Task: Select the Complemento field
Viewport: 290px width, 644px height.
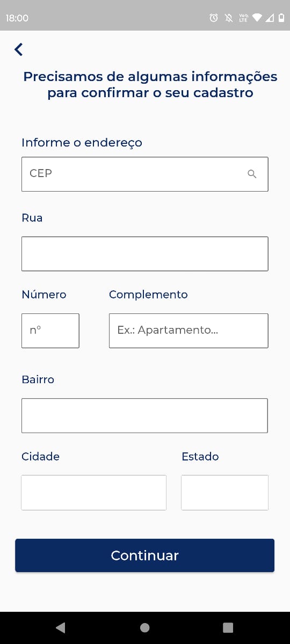Action: click(189, 331)
